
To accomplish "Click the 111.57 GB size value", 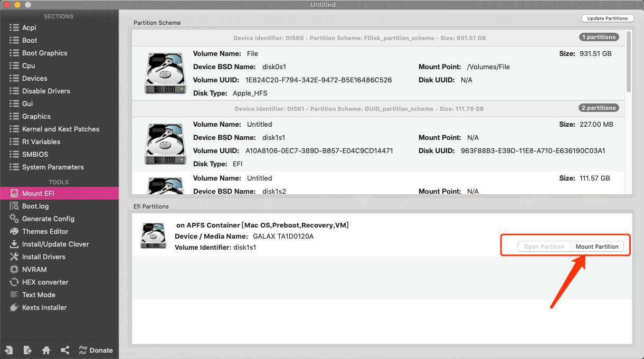I will (x=594, y=178).
